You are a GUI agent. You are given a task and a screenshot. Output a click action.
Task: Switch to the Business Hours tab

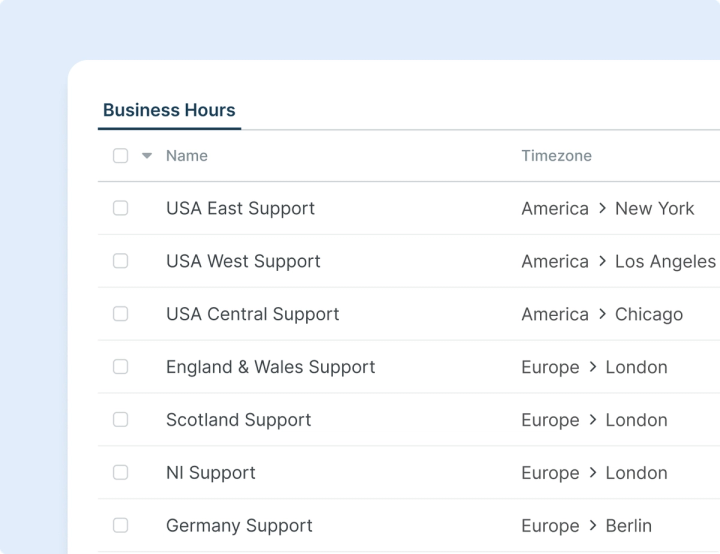(169, 110)
